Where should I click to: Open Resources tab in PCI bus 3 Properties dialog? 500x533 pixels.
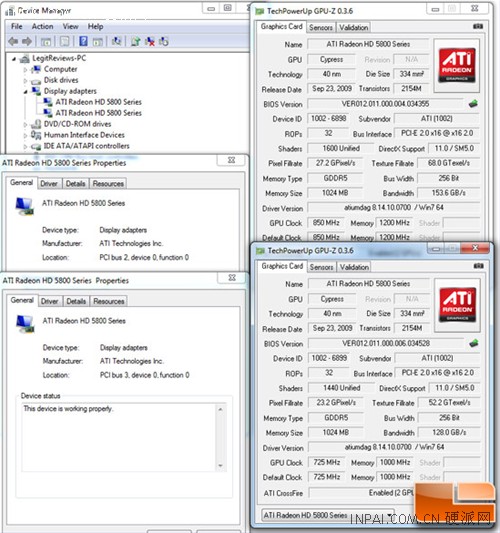pos(109,301)
